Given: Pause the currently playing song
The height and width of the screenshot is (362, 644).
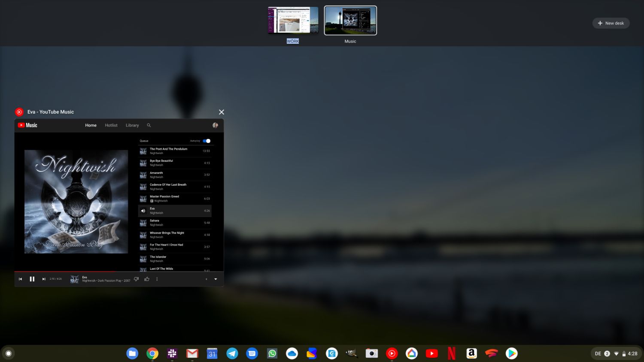Looking at the screenshot, I should (x=32, y=279).
